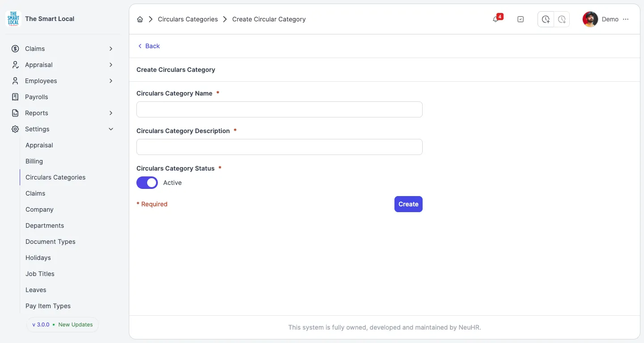Expand the Reports menu chevron

[x=111, y=113]
